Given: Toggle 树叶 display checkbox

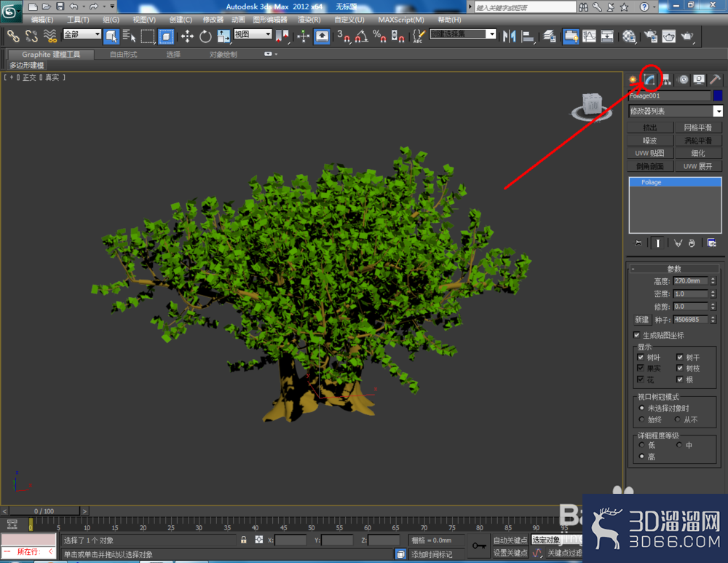Looking at the screenshot, I should pyautogui.click(x=640, y=357).
